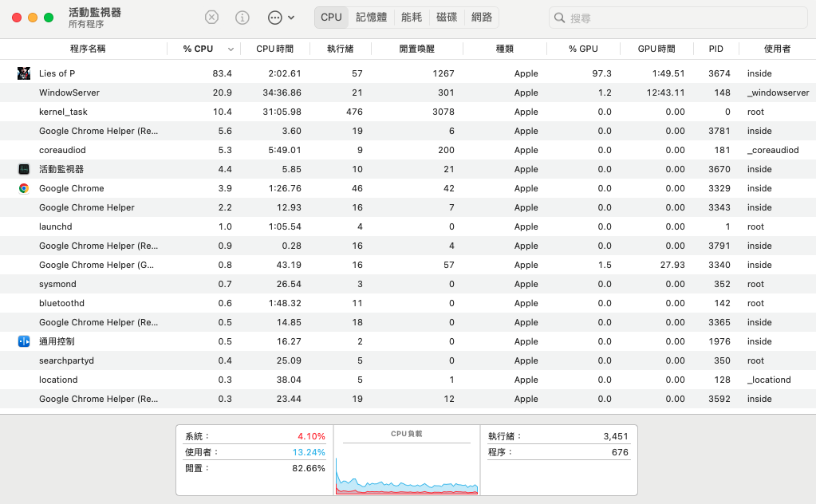Select the coreaudiod process row

click(x=408, y=150)
